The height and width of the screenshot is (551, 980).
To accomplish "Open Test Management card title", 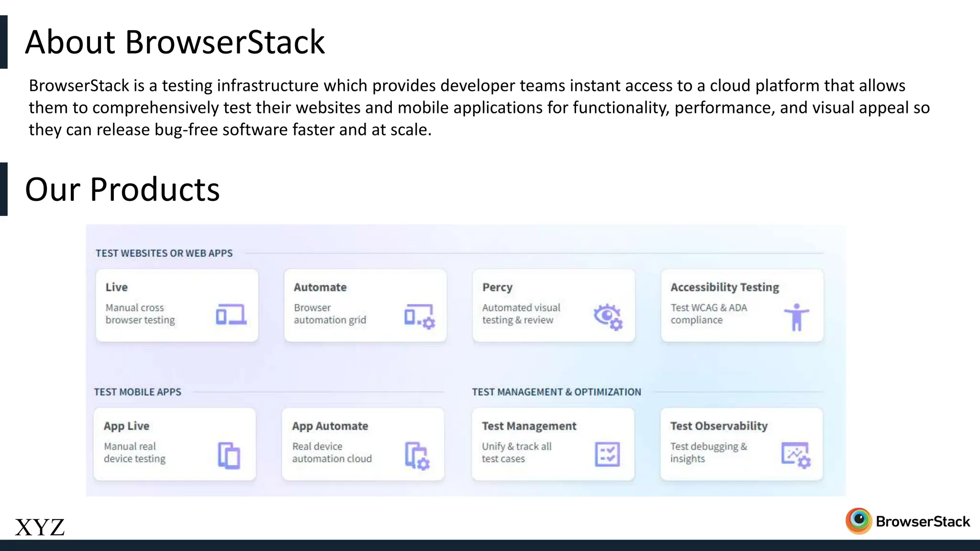I will tap(529, 426).
